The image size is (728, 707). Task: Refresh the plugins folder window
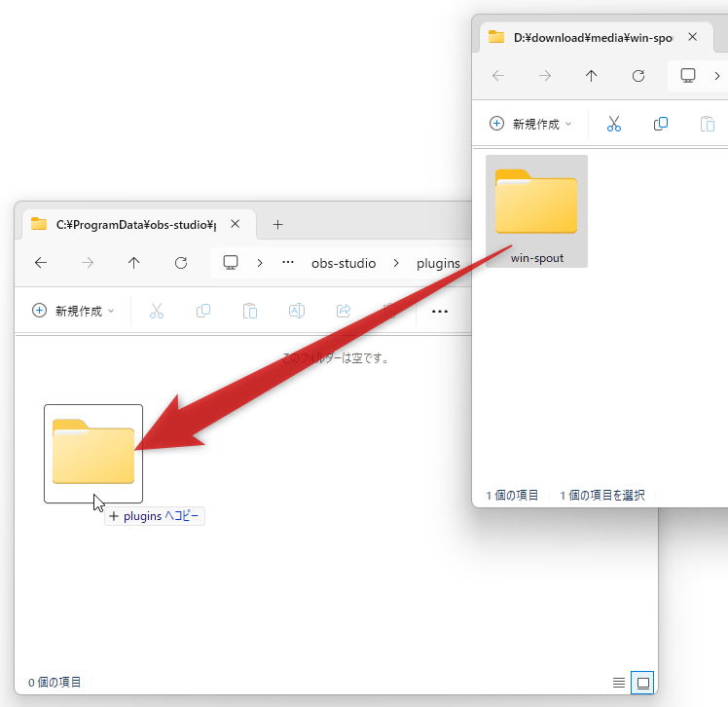coord(181,263)
